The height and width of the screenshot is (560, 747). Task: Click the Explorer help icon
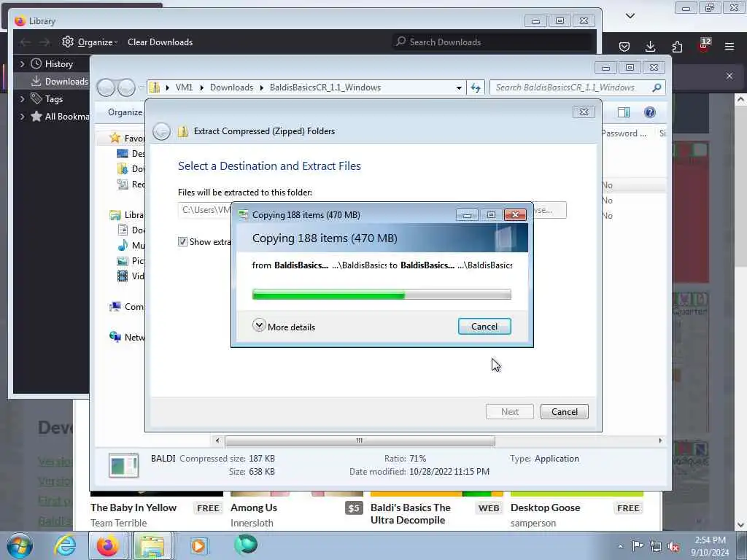click(649, 112)
